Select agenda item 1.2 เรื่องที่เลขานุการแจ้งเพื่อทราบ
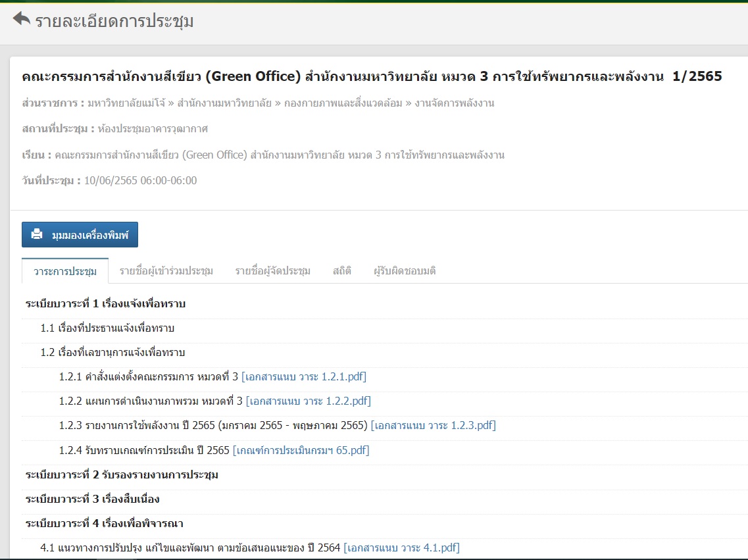The image size is (748, 560). pos(112,353)
